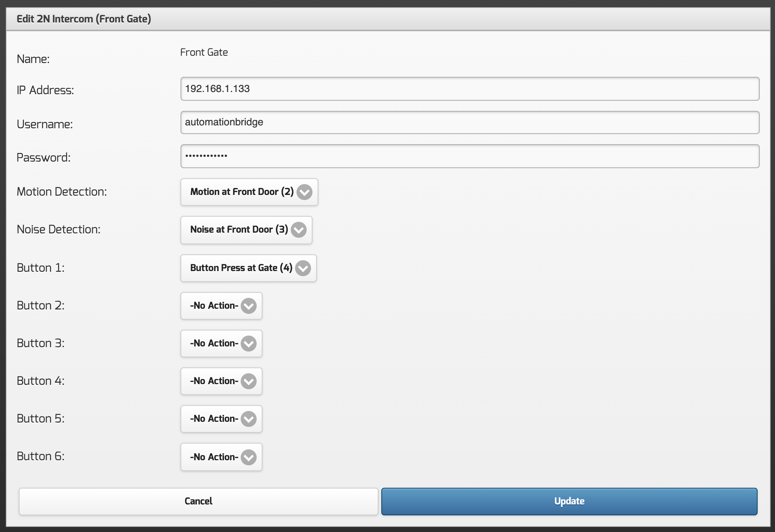
Task: Click the chevron arrow beside Button 4
Action: [x=249, y=381]
